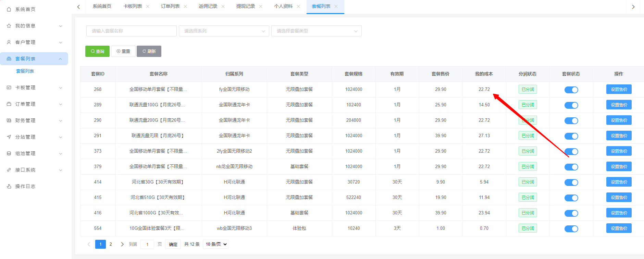Screen dimensions: 644x259
Task: Click the database icon beside 组池管理
Action: pos(9,153)
